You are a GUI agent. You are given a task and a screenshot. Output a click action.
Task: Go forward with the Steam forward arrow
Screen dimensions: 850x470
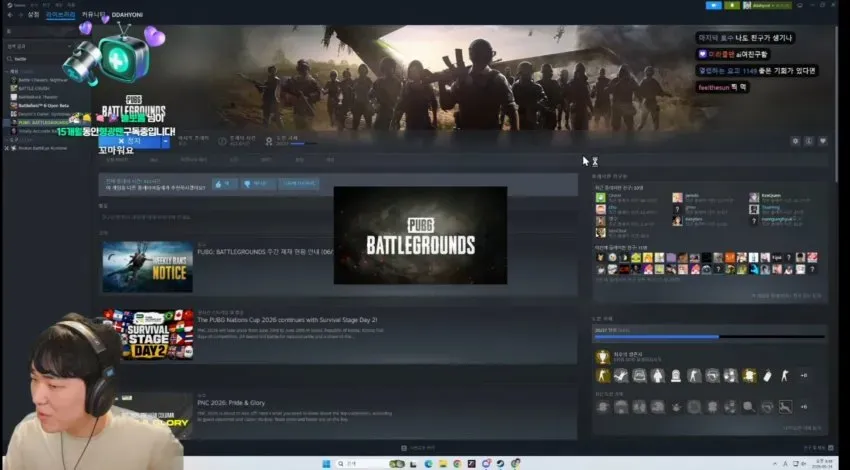[20, 15]
